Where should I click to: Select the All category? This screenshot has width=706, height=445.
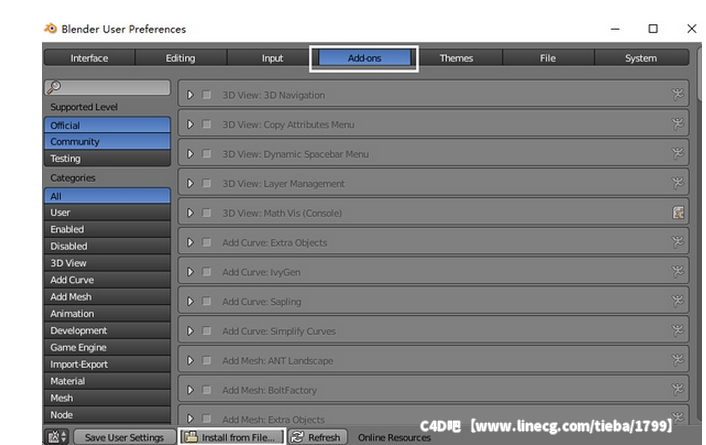pyautogui.click(x=107, y=196)
